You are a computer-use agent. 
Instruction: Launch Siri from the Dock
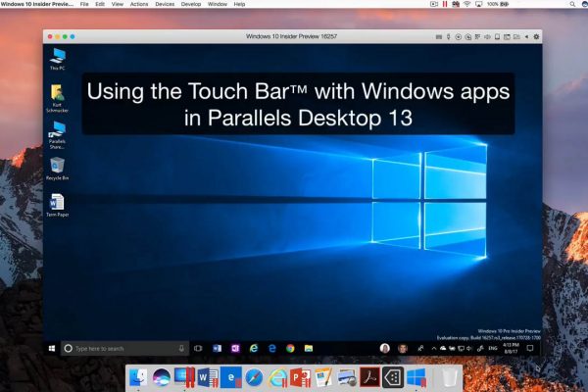click(162, 377)
